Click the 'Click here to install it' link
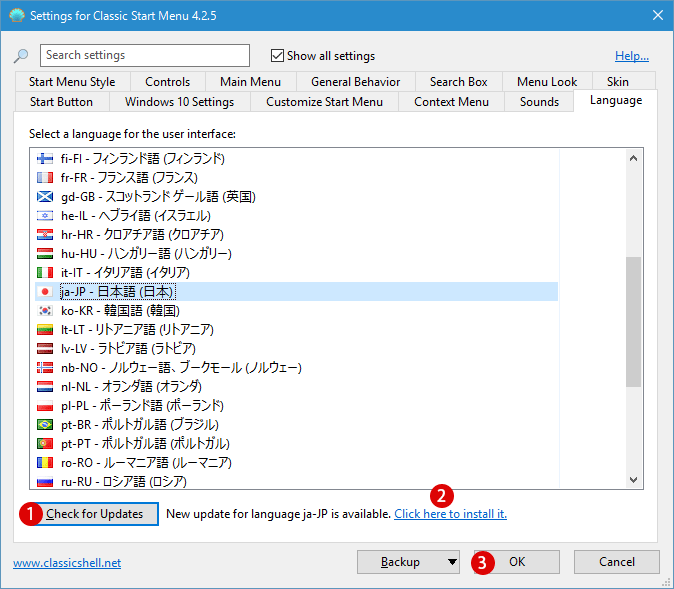 coord(450,514)
